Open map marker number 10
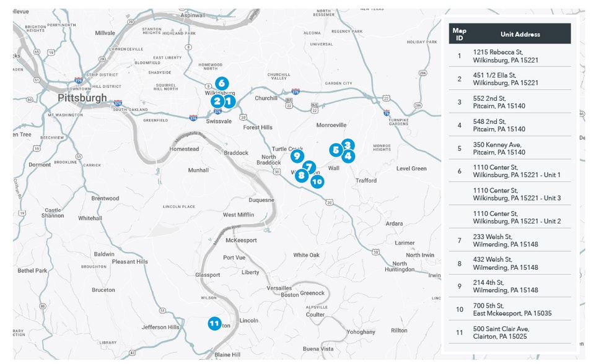Screen dimensions: 604x364 pyautogui.click(x=317, y=181)
